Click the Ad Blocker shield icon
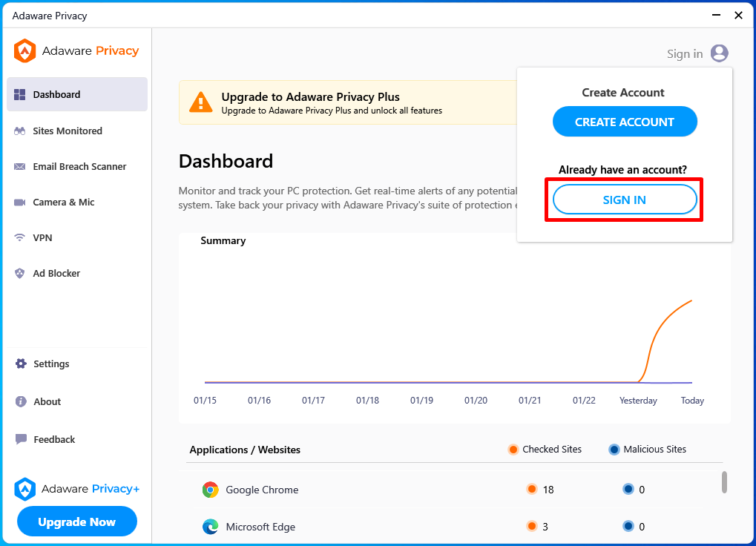Screen dimensions: 756x546 [20, 273]
